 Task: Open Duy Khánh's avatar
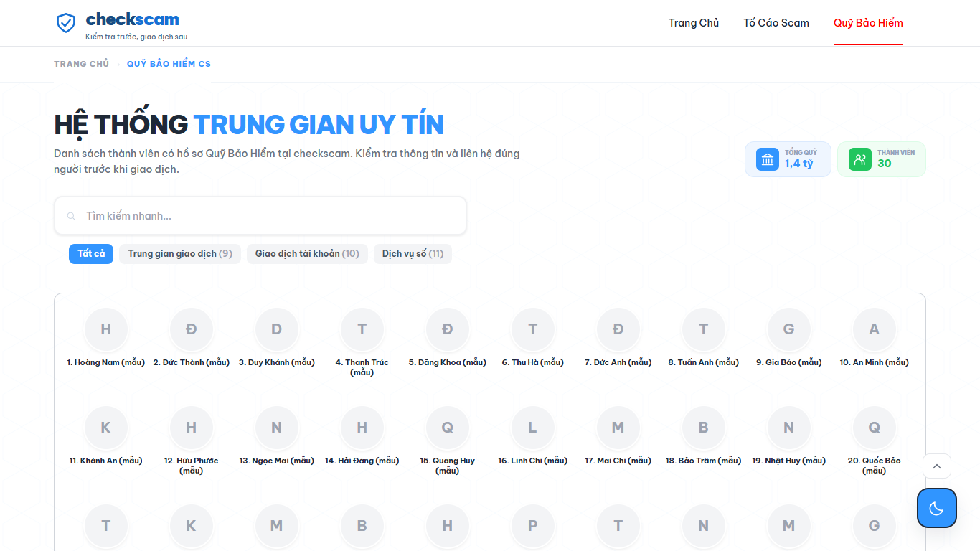(x=277, y=329)
